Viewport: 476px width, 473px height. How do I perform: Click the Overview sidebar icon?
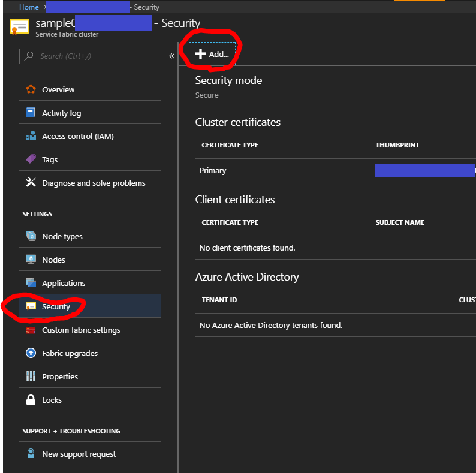31,89
